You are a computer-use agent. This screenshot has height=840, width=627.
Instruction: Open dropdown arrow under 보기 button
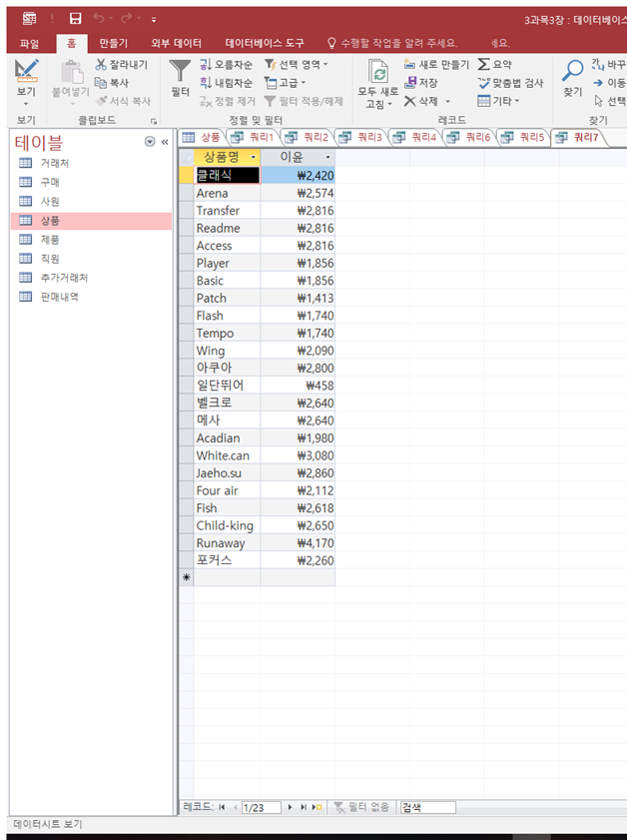point(26,104)
